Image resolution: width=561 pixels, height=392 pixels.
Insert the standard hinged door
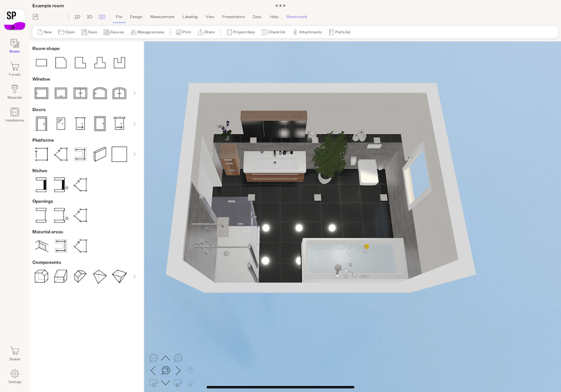click(x=42, y=124)
